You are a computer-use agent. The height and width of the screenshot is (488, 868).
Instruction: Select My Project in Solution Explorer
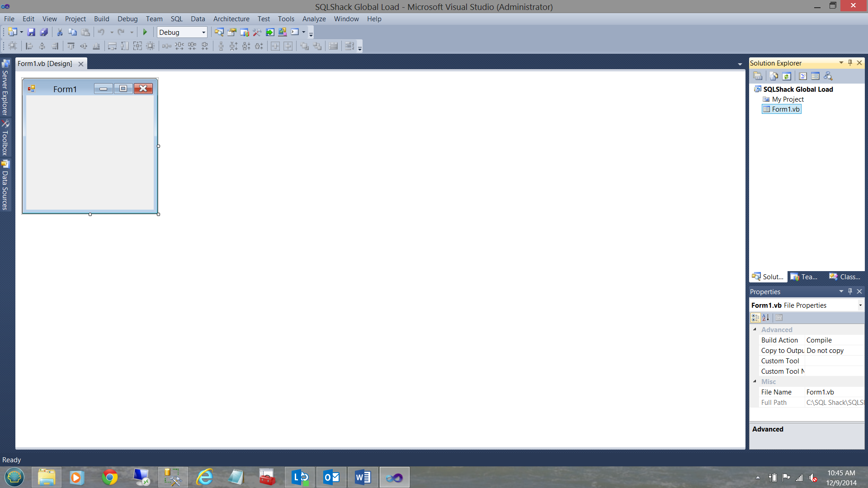788,99
